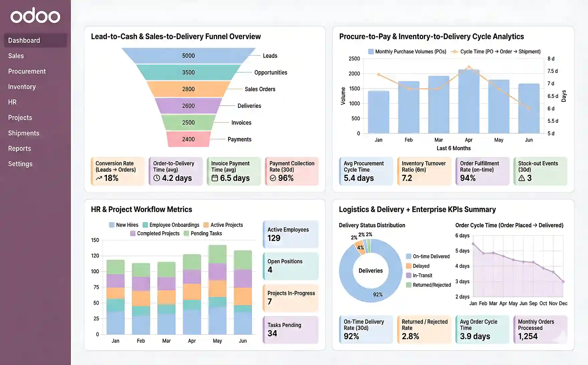Open the Reports section
The width and height of the screenshot is (588, 365).
pos(19,148)
